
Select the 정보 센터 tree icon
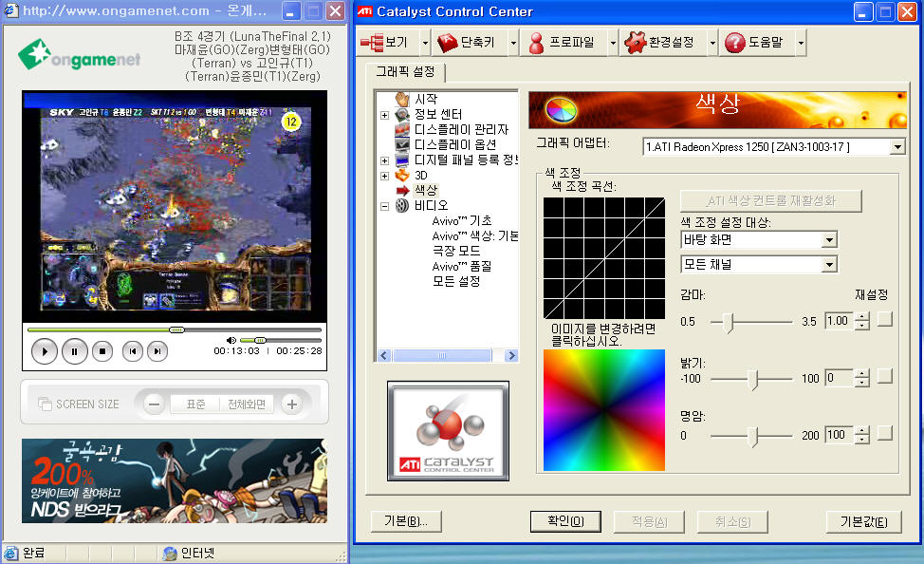[402, 115]
